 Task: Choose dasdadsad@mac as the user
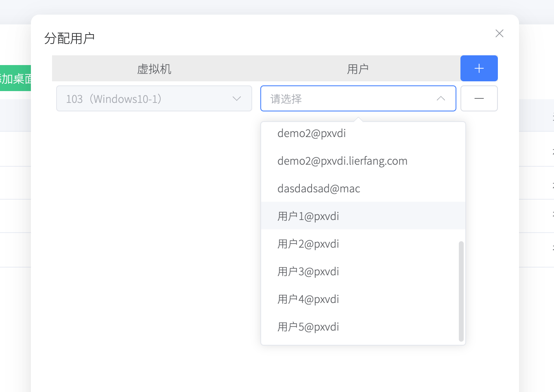[x=318, y=188]
